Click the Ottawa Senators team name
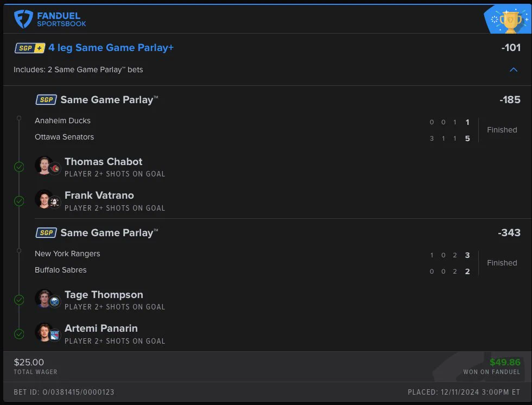Viewport: 532px width, 405px height. pos(64,137)
